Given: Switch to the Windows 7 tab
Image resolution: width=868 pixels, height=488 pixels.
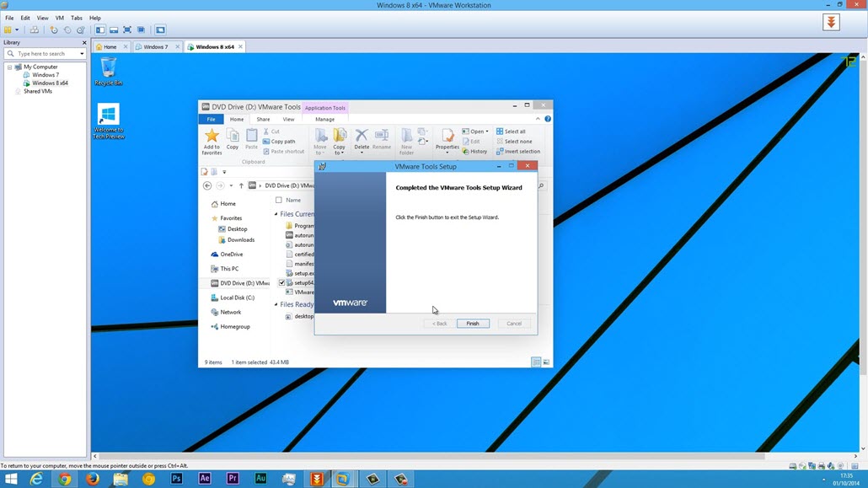Looking at the screenshot, I should [x=155, y=47].
